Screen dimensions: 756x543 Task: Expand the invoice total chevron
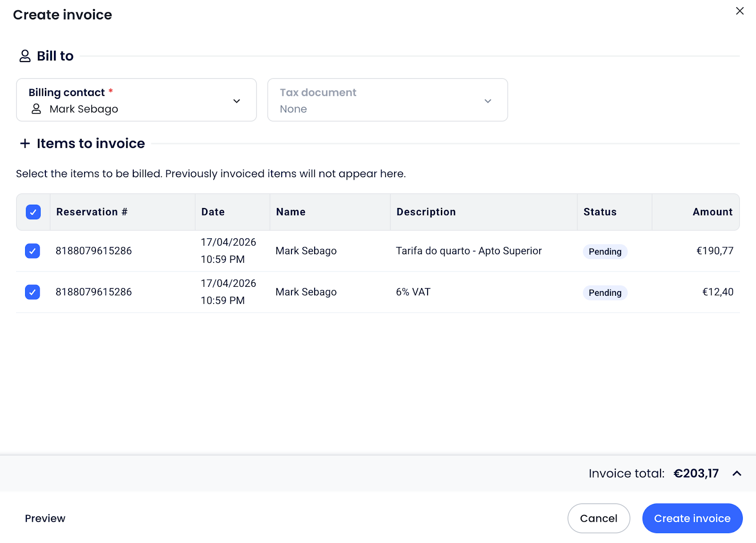737,474
